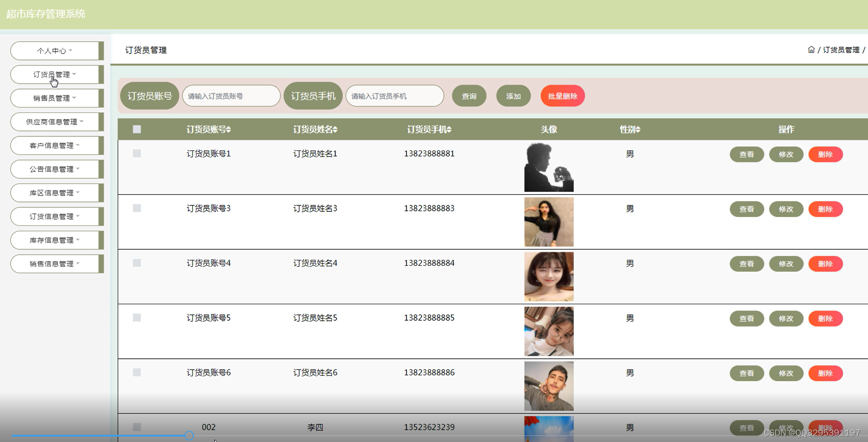Click the 添加 add button
Viewport: 868px width, 442px height.
(514, 96)
